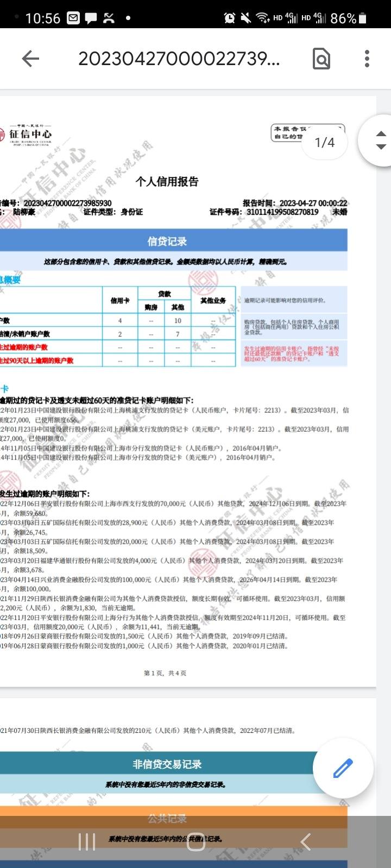Tap the 兴业消费金融 100,000元 loan entry
This screenshot has height=868, width=391.
tap(169, 584)
